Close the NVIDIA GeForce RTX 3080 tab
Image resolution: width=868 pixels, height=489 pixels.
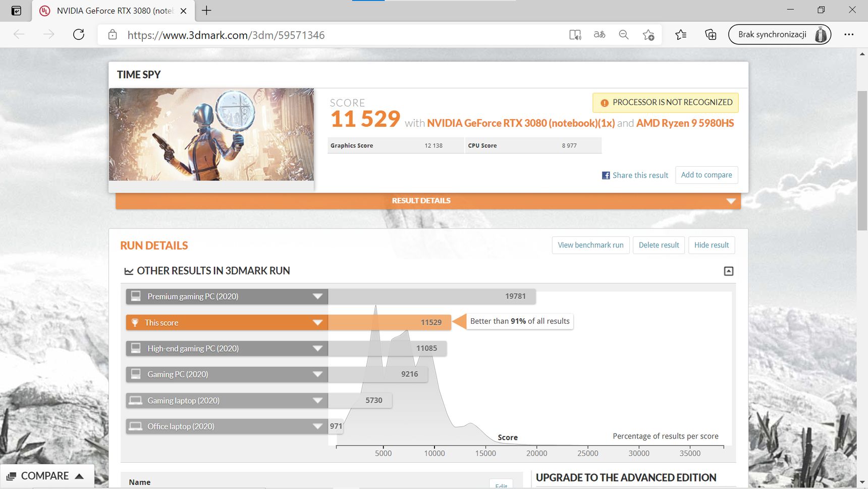[x=183, y=11]
